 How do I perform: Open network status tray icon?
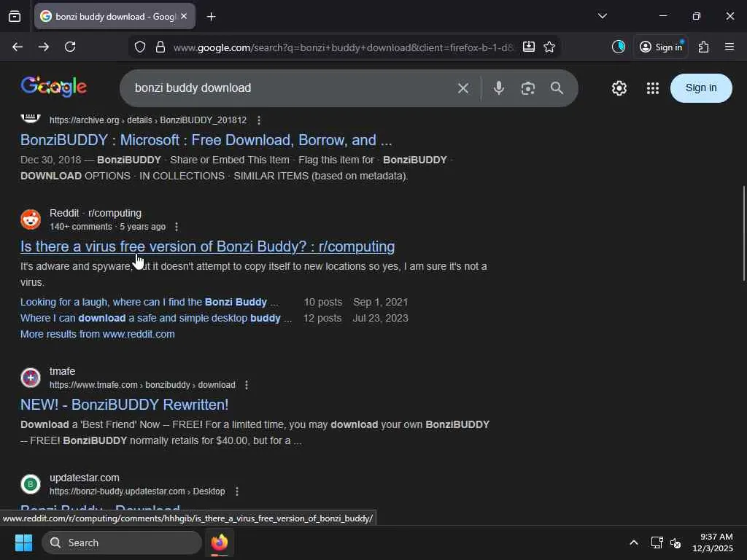[x=657, y=542]
